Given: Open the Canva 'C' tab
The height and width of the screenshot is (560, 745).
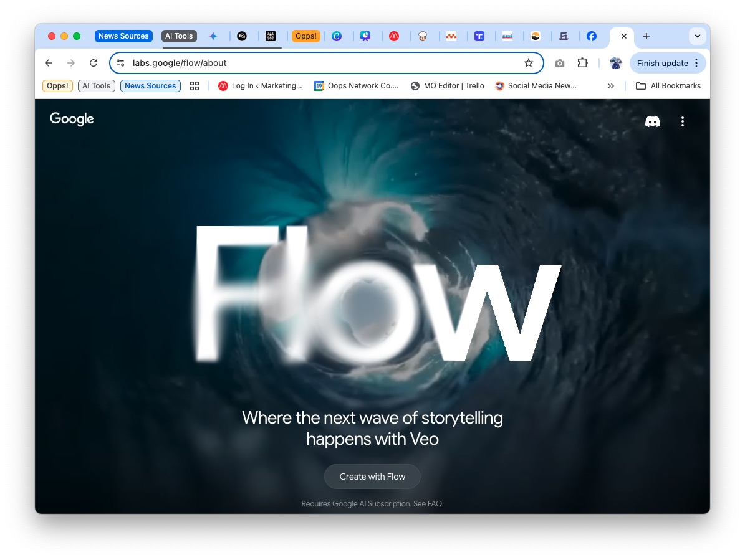Looking at the screenshot, I should coord(337,36).
